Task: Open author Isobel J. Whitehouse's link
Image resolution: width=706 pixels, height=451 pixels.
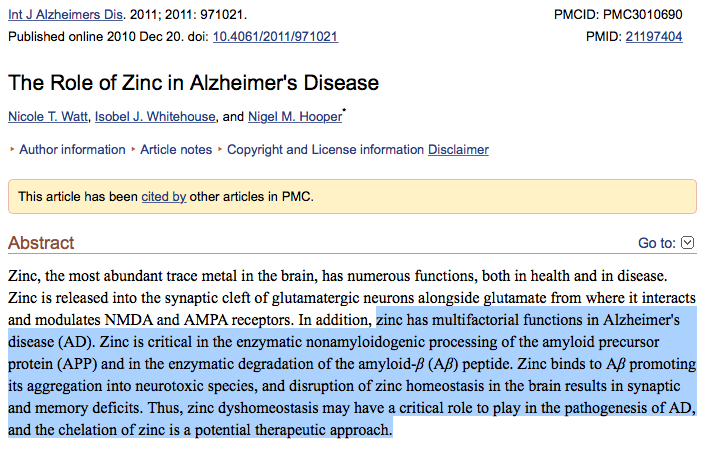Action: pyautogui.click(x=155, y=117)
